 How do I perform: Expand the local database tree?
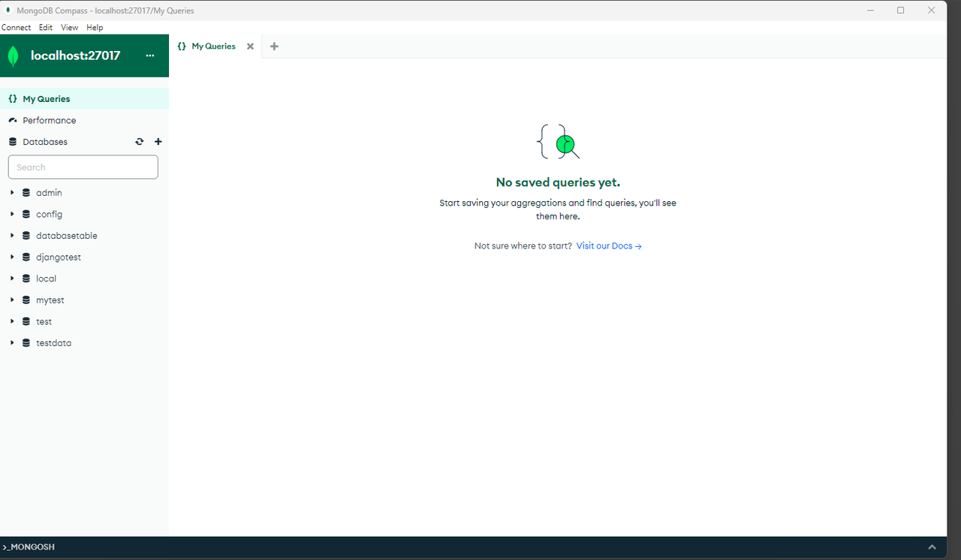pyautogui.click(x=12, y=278)
